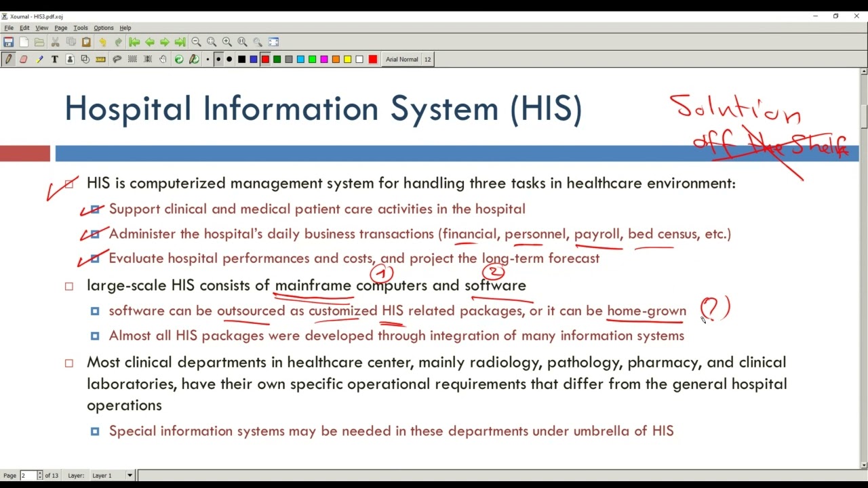Viewport: 868px width, 488px height.
Task: Select the Eraser tool
Action: click(x=24, y=60)
